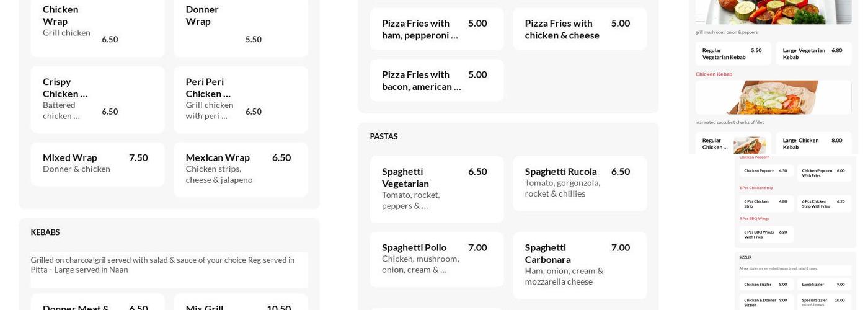Select Pizza Fries with chicken & cheese
The width and height of the screenshot is (868, 310).
579,29
